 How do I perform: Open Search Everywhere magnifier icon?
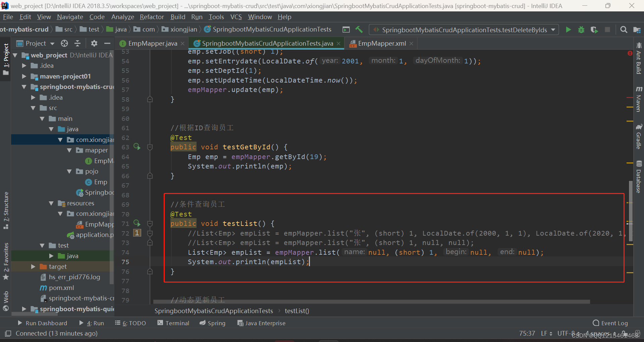(624, 30)
